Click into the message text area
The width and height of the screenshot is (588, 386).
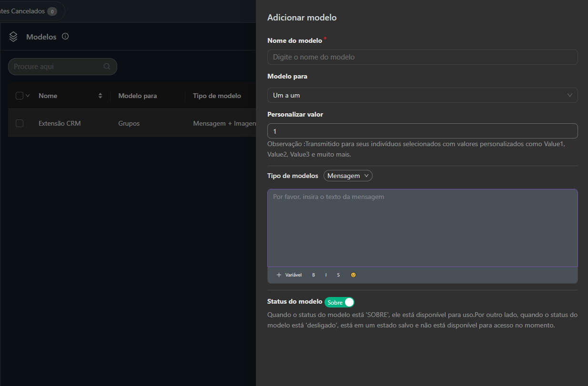[x=422, y=228]
